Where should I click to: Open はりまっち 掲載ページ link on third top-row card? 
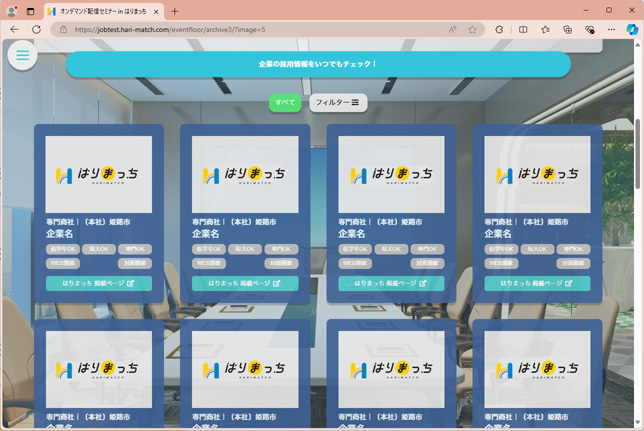[x=391, y=283]
